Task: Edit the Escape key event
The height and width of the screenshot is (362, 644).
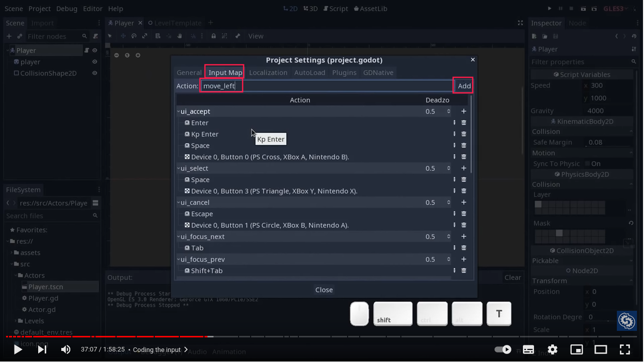Action: (454, 214)
